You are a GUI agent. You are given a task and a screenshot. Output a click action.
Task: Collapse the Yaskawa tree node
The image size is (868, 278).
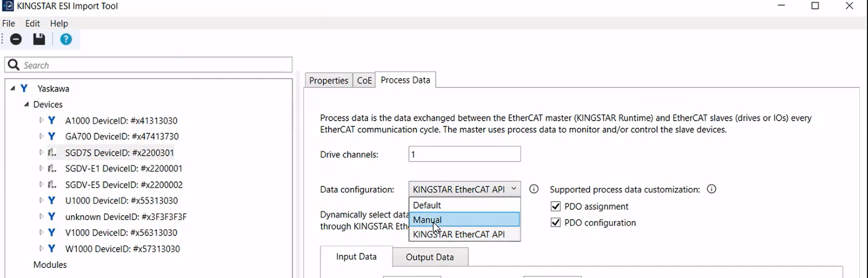13,88
